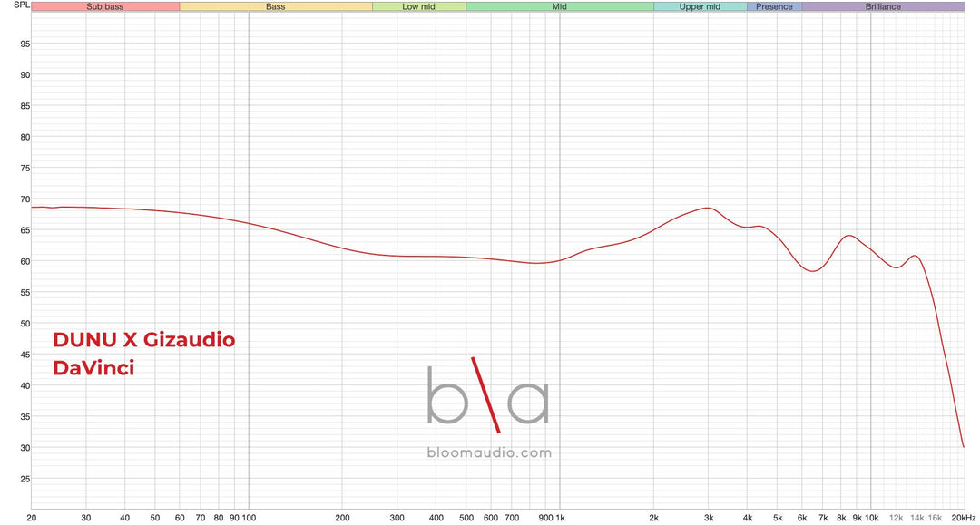Click the SPL axis label
This screenshot has width=980, height=525.
point(21,5)
